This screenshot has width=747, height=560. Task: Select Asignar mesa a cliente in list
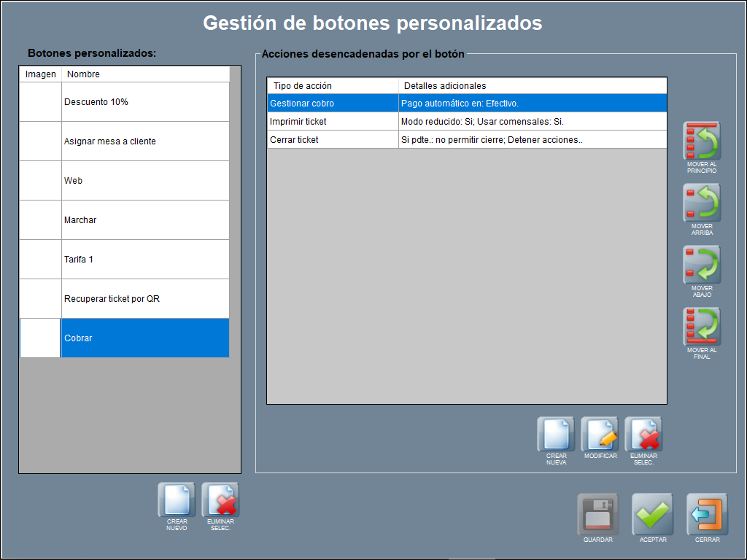pos(144,141)
